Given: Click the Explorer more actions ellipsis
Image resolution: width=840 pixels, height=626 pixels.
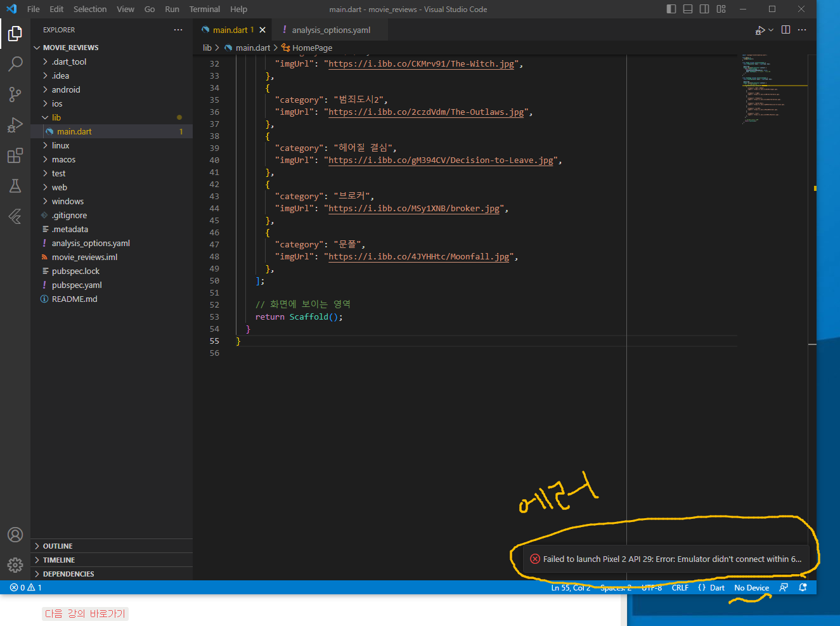Looking at the screenshot, I should (x=178, y=30).
